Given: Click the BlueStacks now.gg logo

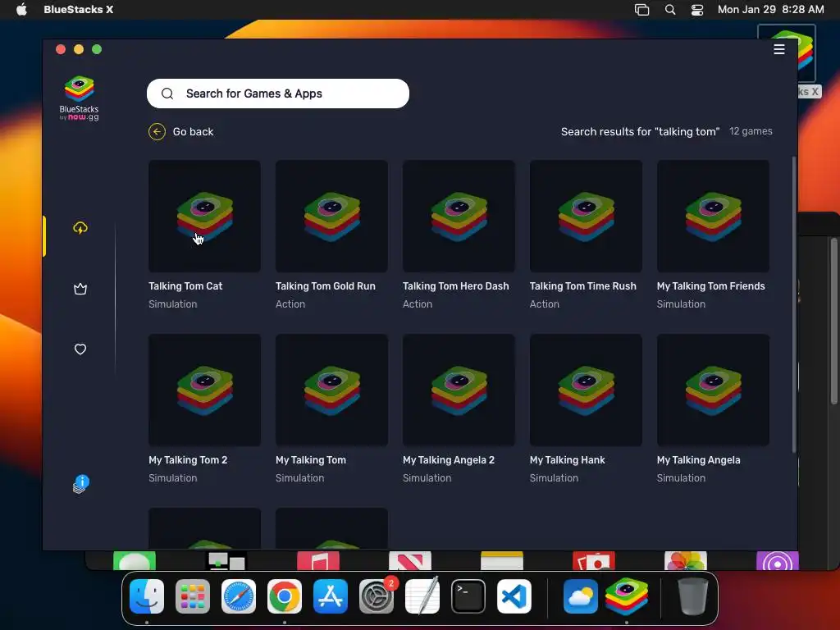Looking at the screenshot, I should click(80, 98).
